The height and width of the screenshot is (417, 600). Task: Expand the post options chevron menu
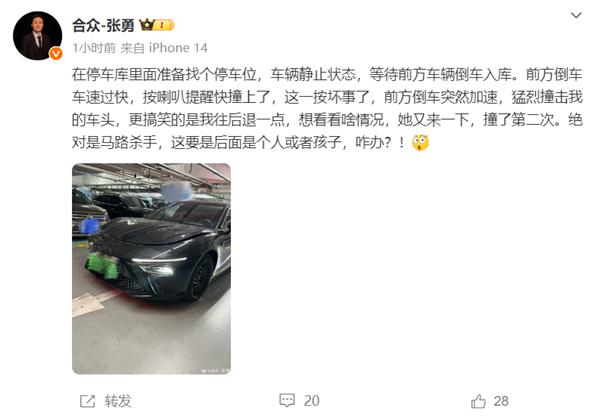(576, 15)
